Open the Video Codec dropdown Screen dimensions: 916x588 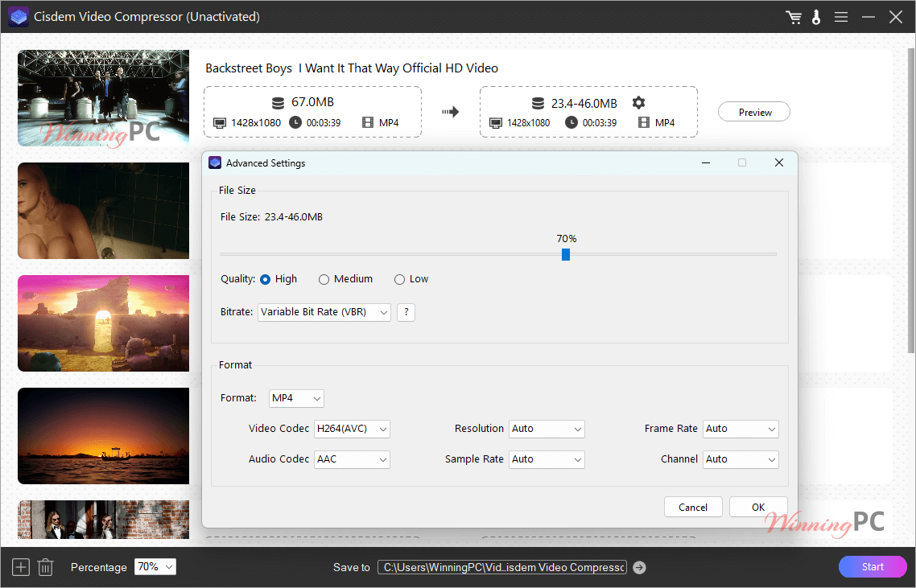click(x=352, y=429)
